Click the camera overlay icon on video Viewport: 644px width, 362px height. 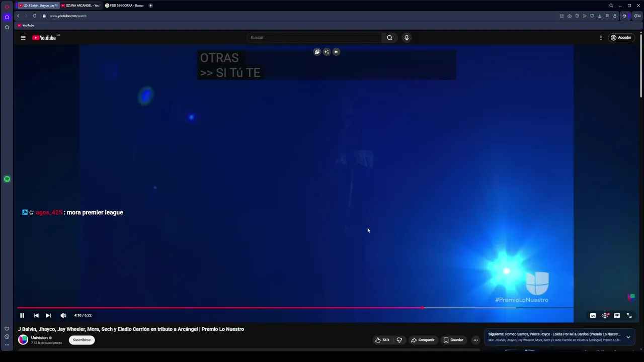point(336,52)
